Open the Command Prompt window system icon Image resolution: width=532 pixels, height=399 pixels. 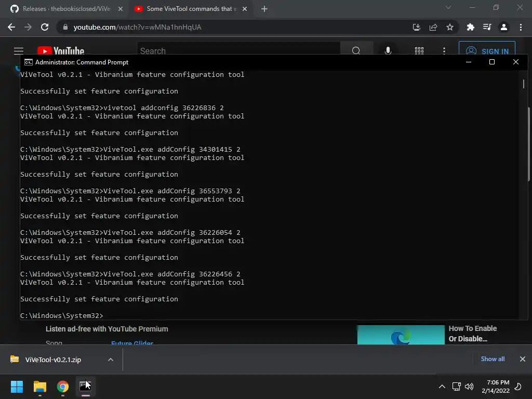click(x=29, y=62)
